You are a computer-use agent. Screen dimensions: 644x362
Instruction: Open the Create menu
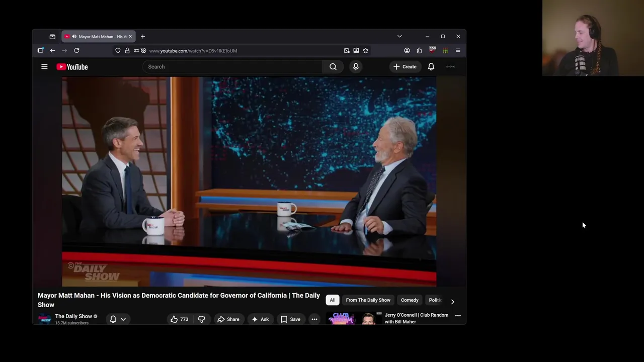pos(405,67)
